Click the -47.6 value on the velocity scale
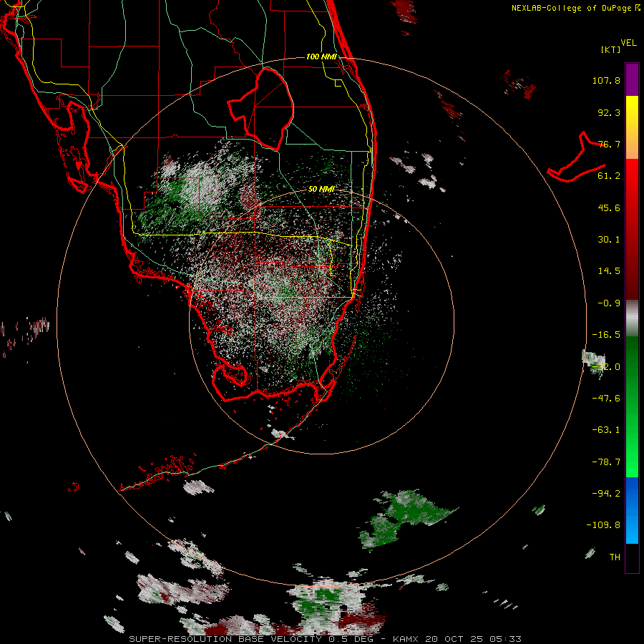Image resolution: width=644 pixels, height=644 pixels. coord(606,399)
